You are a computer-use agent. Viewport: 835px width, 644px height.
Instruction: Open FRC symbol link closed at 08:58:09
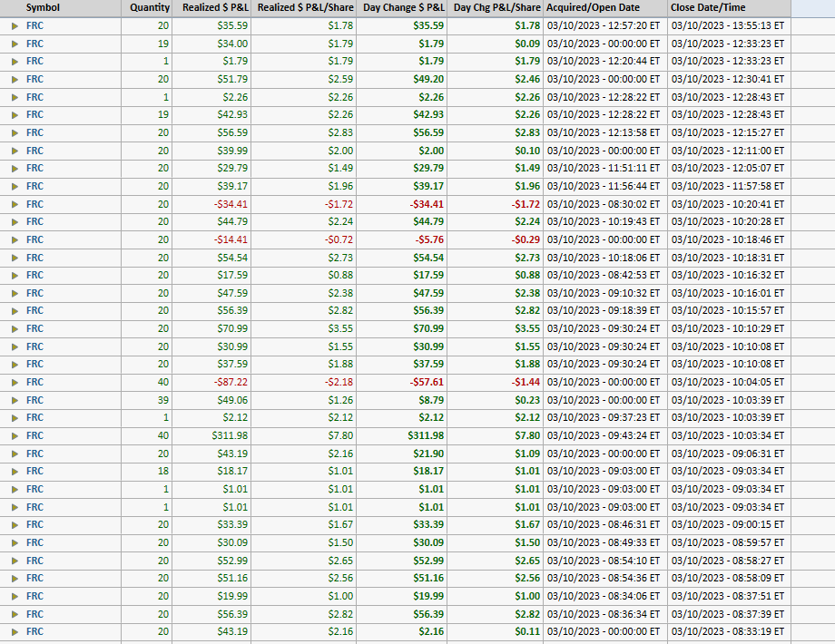click(34, 578)
